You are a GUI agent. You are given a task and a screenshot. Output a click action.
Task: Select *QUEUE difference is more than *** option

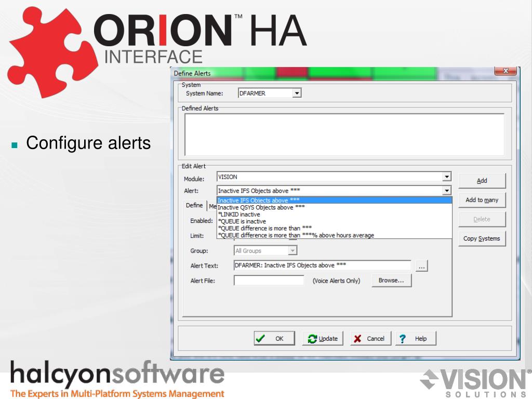pyautogui.click(x=334, y=229)
